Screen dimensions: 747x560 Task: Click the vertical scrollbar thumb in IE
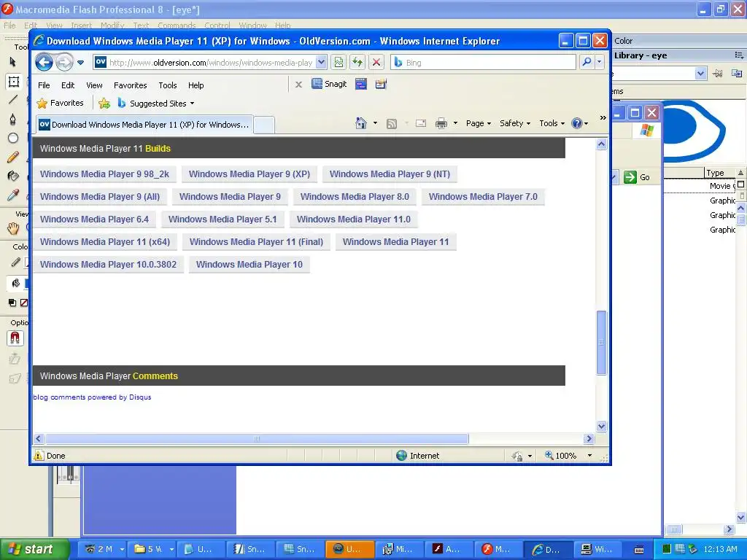pyautogui.click(x=601, y=343)
